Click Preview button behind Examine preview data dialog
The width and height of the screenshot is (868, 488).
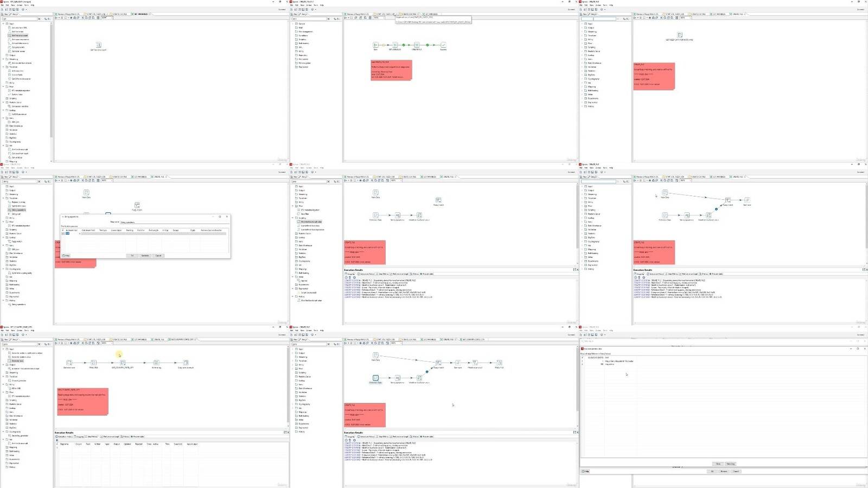[x=724, y=471]
